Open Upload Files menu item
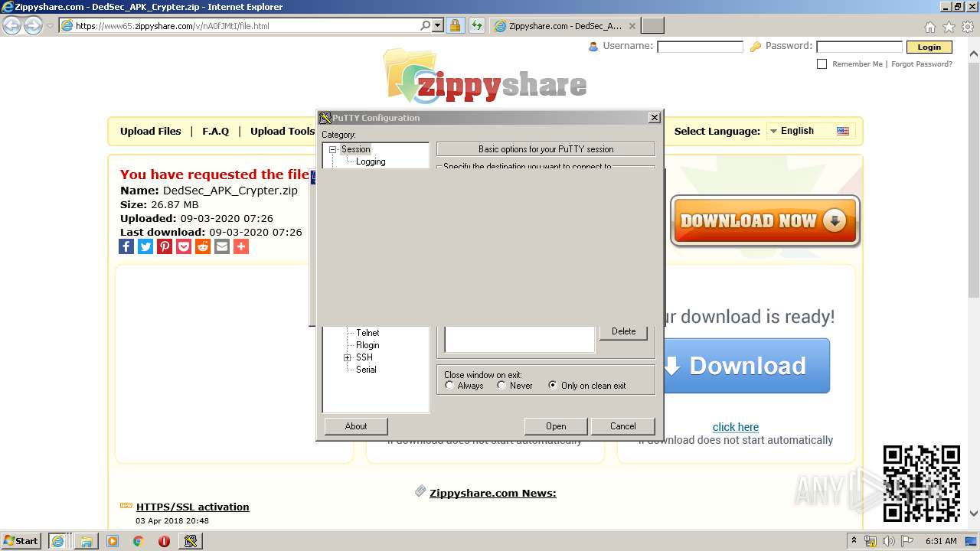 (151, 131)
